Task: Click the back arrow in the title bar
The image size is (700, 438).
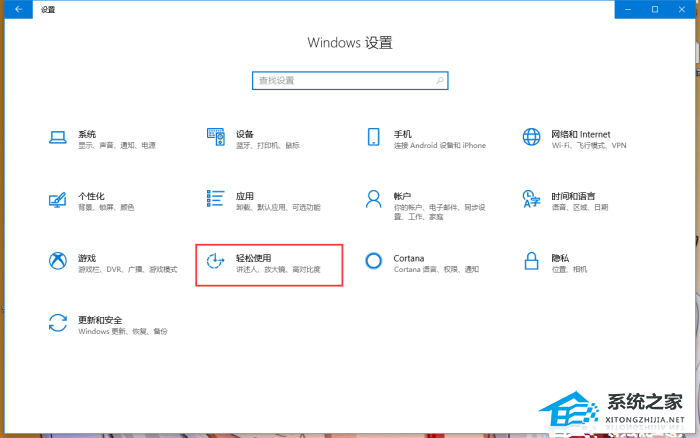Action: [x=18, y=9]
